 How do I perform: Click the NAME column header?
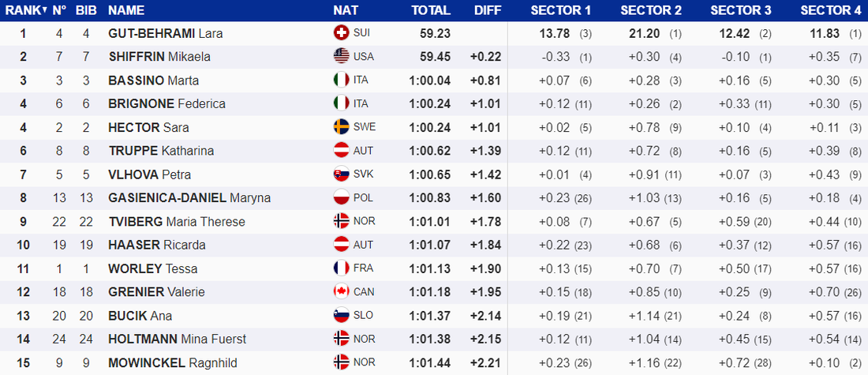[x=126, y=10]
